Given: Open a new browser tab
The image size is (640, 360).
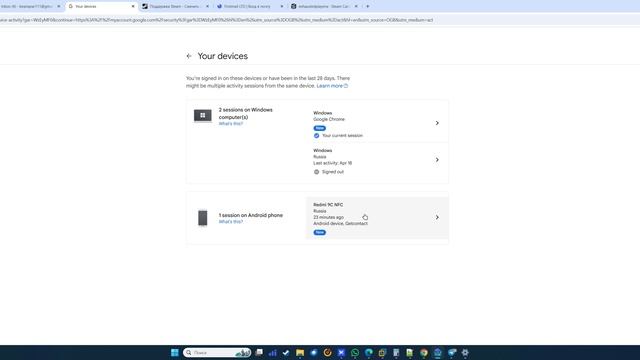Looking at the screenshot, I should [367, 7].
